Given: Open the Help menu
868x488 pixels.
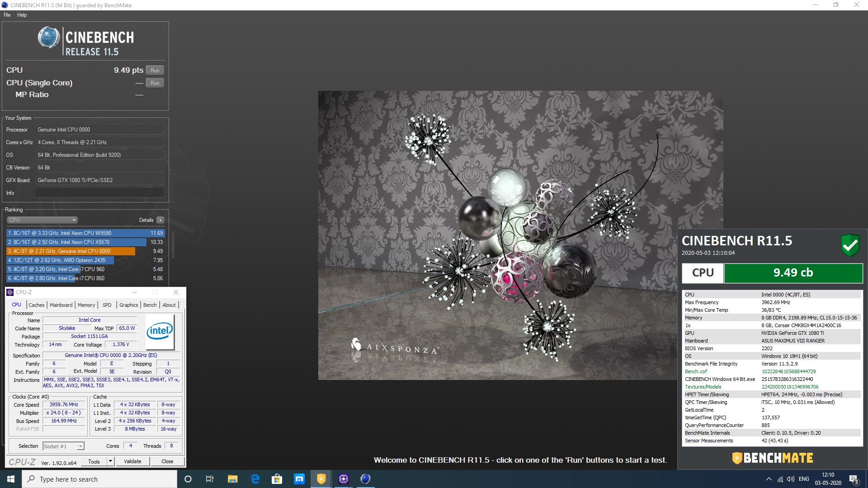Looking at the screenshot, I should pos(22,15).
